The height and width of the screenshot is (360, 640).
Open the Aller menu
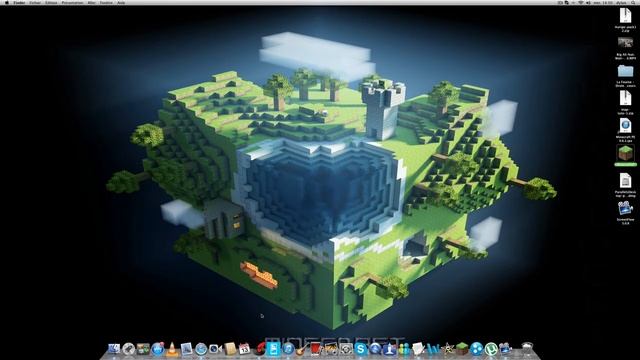tap(91, 2)
